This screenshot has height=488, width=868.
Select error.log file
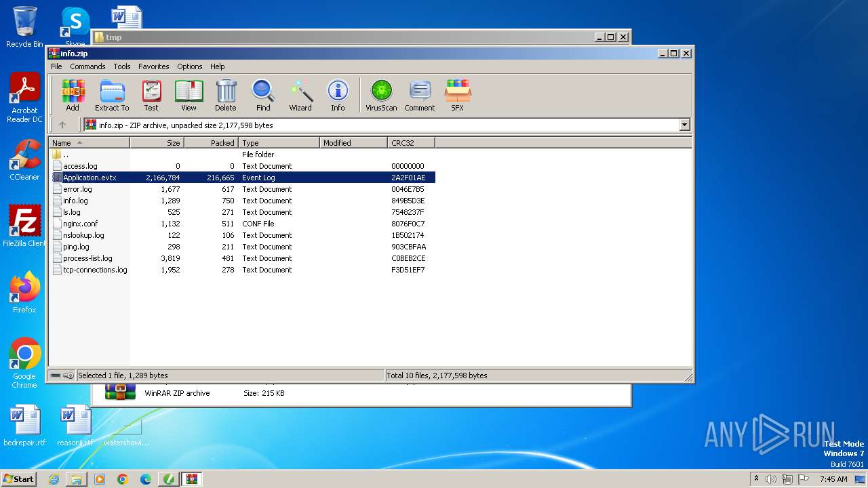243,189
